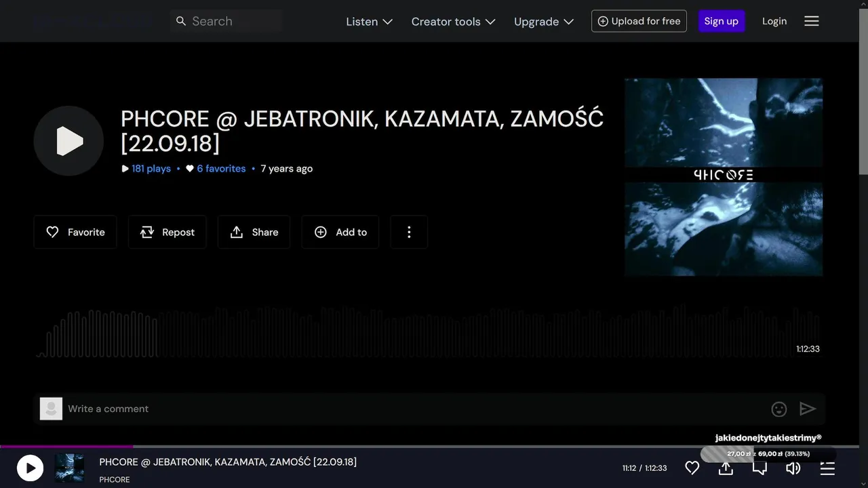Click the play button in the bottom player bar
Screen dimensions: 868x488
coord(30,468)
